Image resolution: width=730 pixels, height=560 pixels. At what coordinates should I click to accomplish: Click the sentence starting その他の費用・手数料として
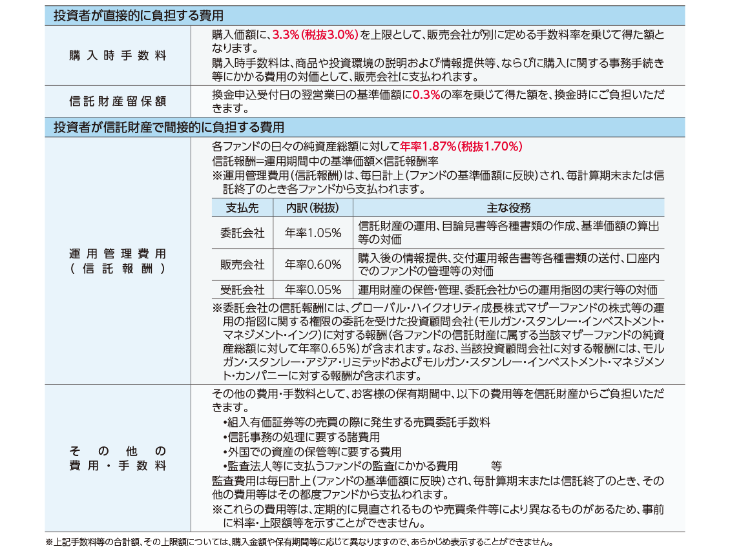click(438, 400)
